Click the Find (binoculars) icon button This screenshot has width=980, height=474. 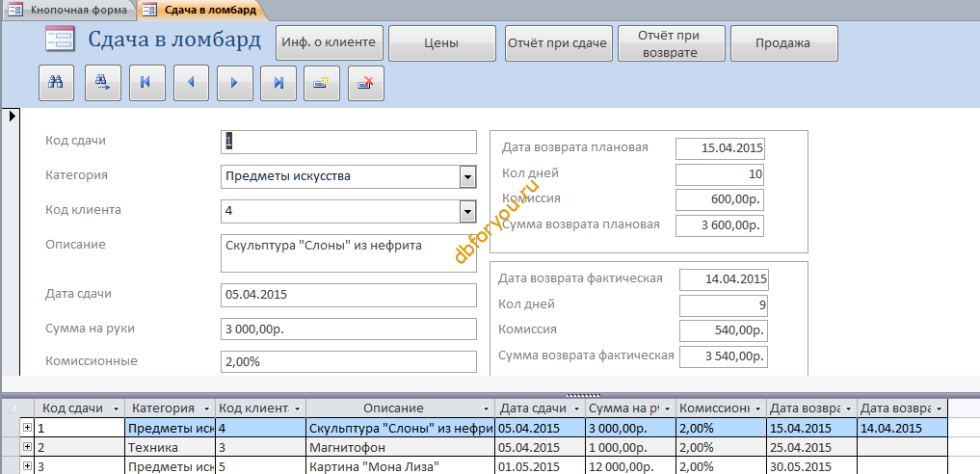[x=56, y=83]
